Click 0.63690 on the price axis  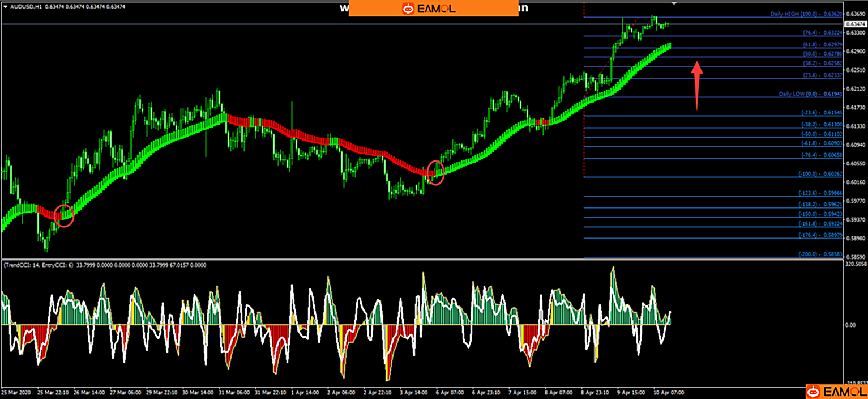[855, 14]
